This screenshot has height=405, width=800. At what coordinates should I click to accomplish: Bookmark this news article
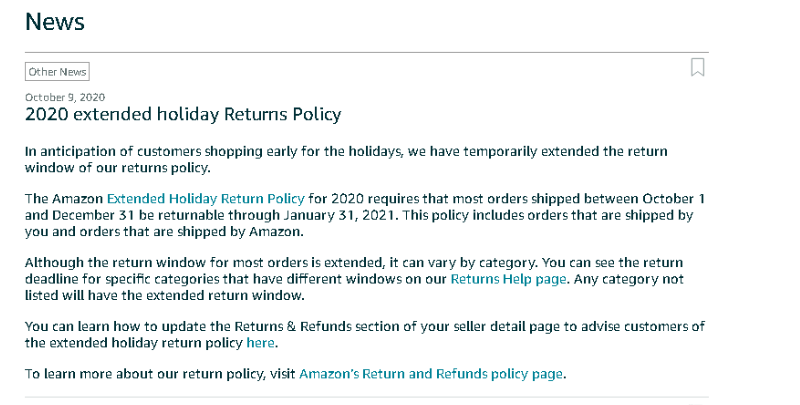coord(698,68)
